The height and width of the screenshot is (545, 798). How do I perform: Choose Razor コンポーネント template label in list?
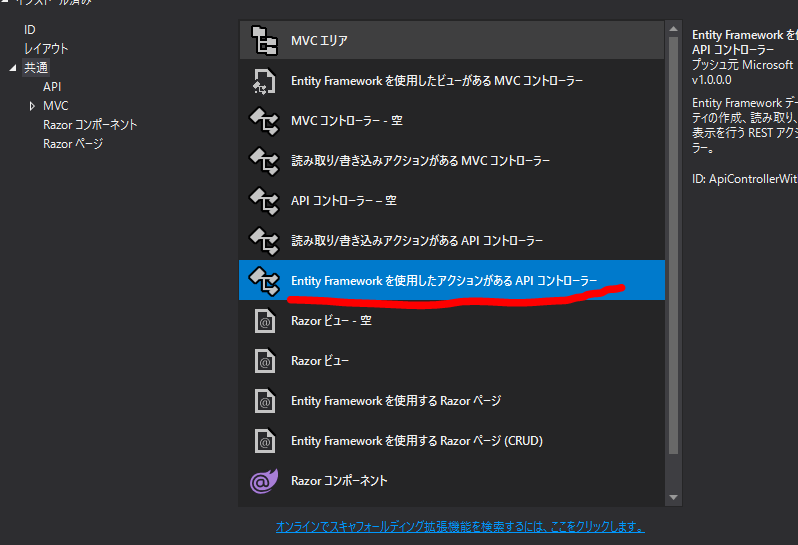pos(339,481)
